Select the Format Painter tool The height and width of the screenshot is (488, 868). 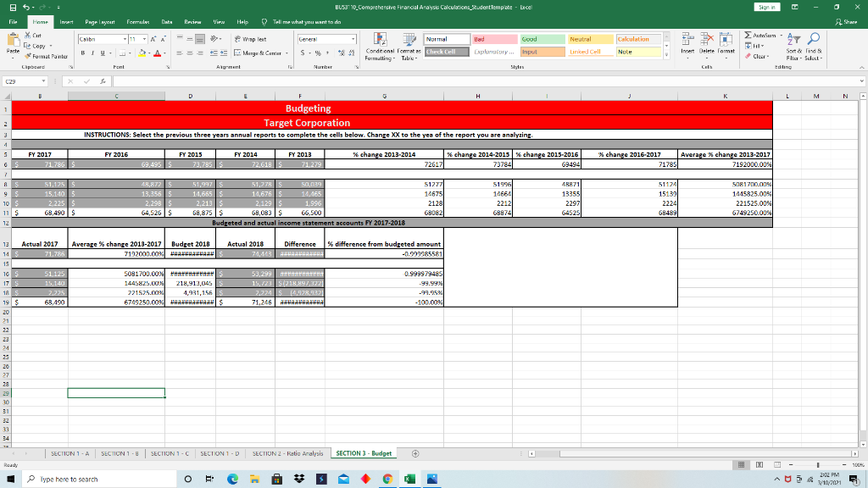47,57
